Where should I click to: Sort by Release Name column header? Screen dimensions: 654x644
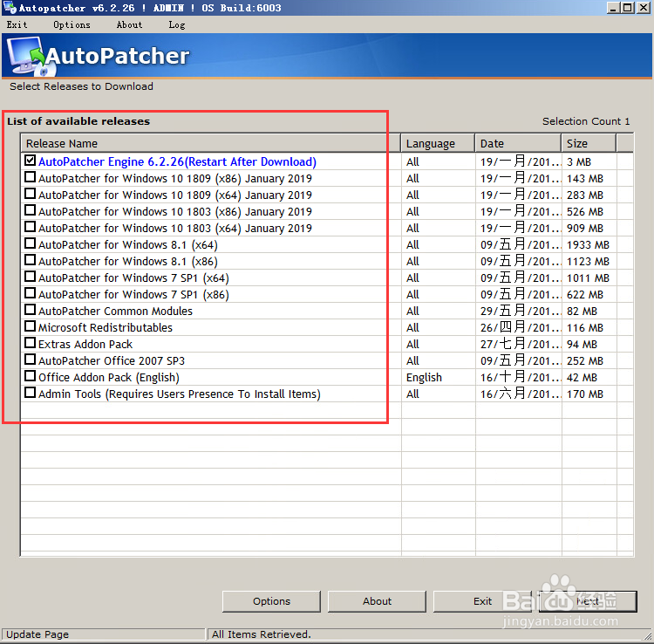(211, 143)
